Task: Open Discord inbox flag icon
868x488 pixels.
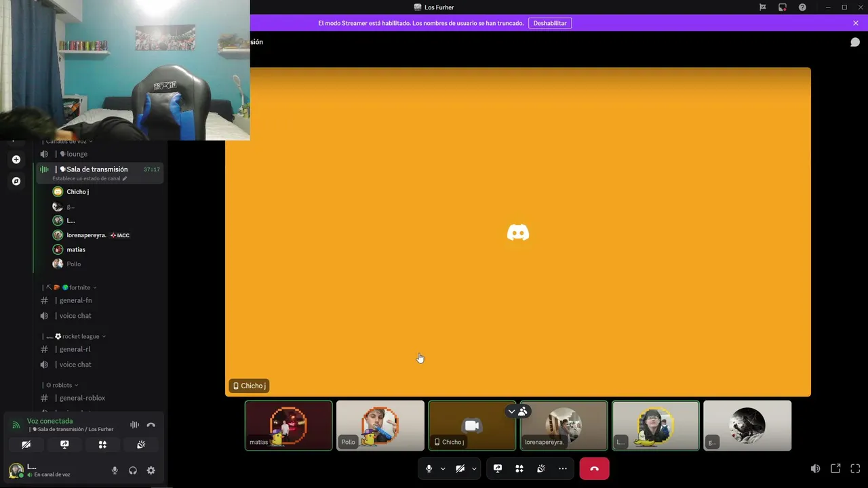Action: coord(763,7)
